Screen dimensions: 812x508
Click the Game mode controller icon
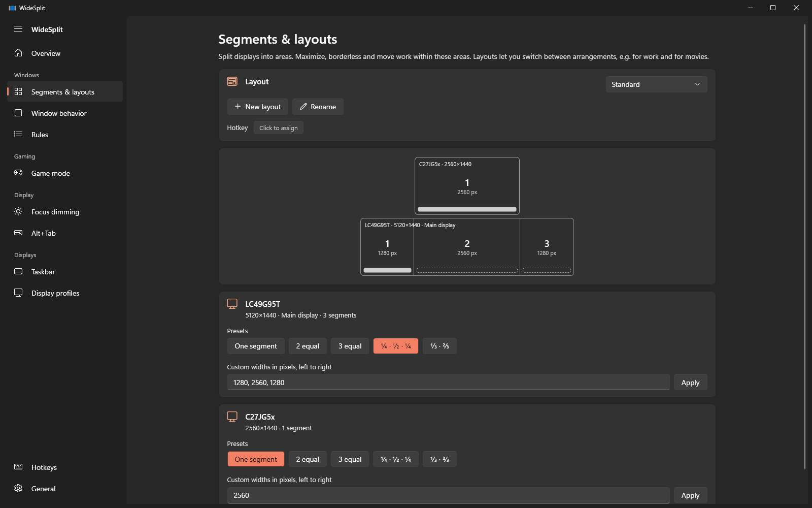click(18, 173)
